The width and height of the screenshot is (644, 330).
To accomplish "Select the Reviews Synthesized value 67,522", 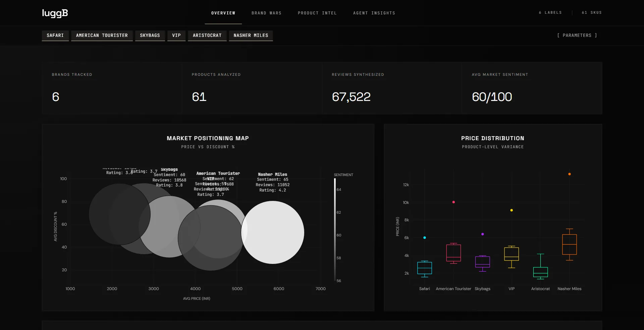I will click(351, 97).
